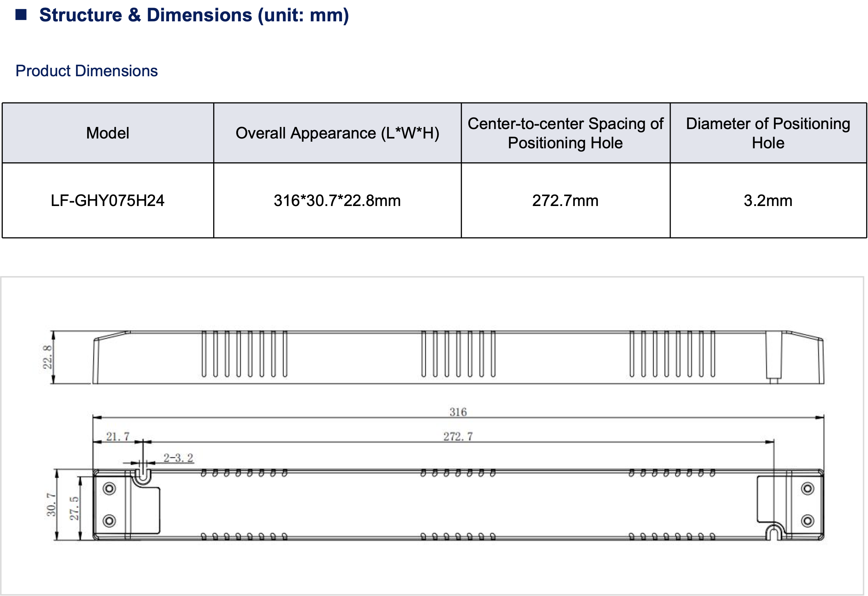Click the Overall Appearance (L*W*H) header
The width and height of the screenshot is (868, 596).
[337, 133]
